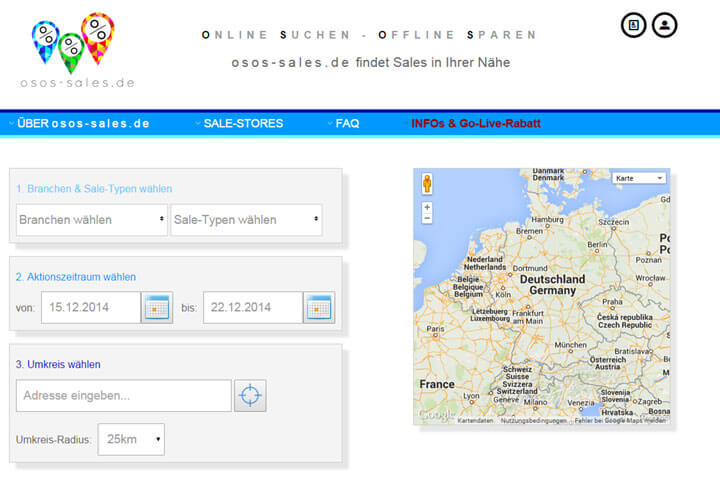Select the Street View pegman on map
Image resolution: width=720 pixels, height=480 pixels.
pyautogui.click(x=427, y=184)
